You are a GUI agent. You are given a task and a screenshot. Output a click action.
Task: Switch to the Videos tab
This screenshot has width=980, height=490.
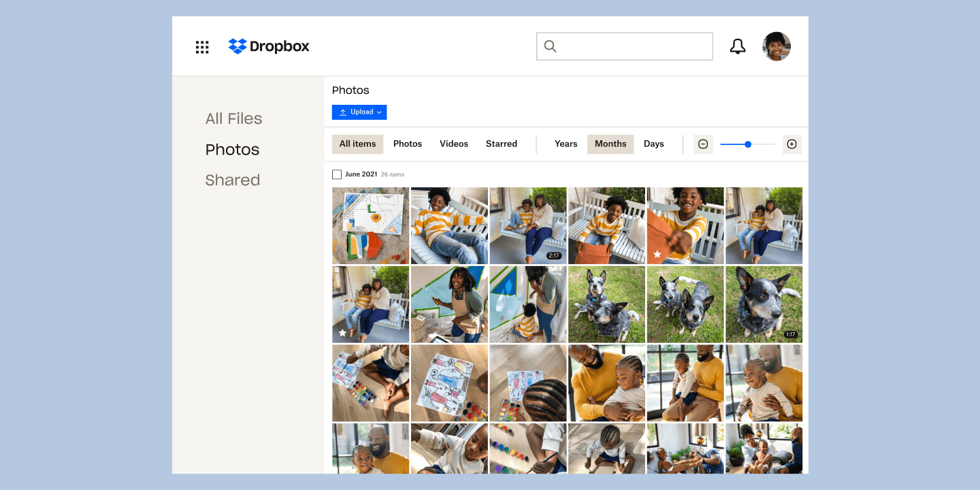click(x=453, y=144)
